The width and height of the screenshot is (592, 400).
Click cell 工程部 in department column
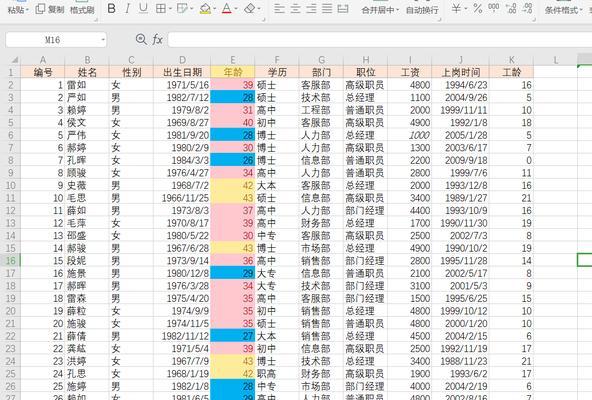click(321, 110)
